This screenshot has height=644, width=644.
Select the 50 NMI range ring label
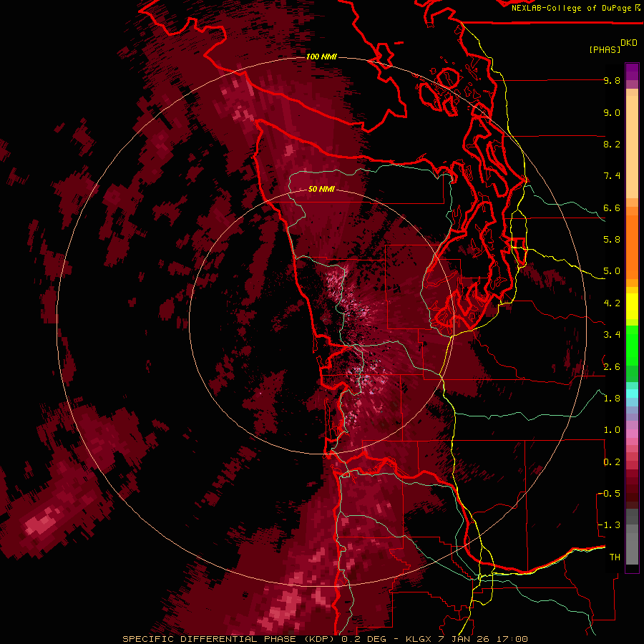321,189
